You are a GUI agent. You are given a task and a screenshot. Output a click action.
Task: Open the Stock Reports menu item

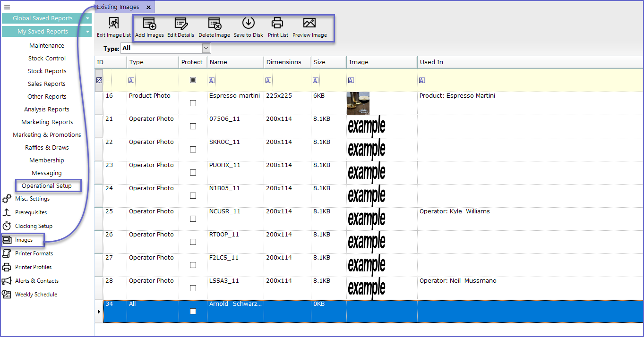click(x=47, y=71)
